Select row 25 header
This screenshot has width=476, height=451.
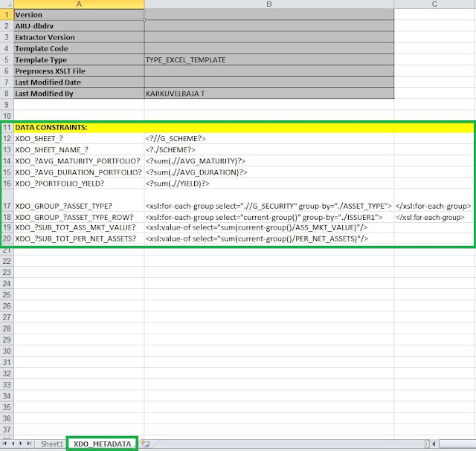[7, 295]
